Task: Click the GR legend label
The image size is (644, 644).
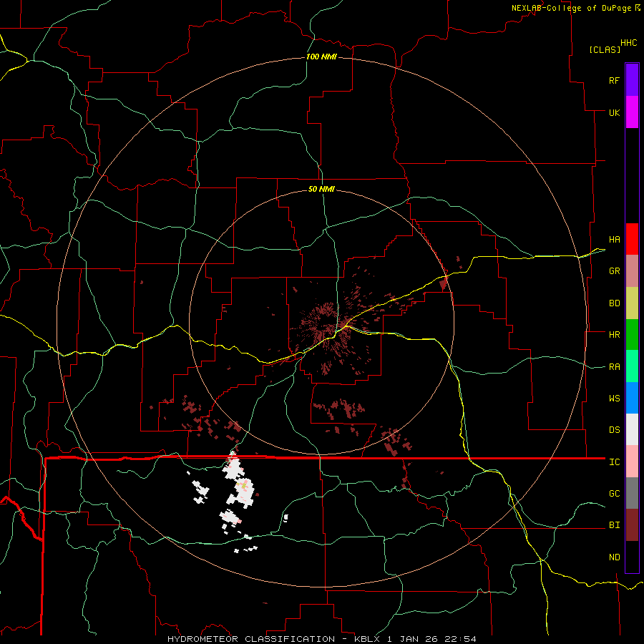Action: [x=615, y=271]
